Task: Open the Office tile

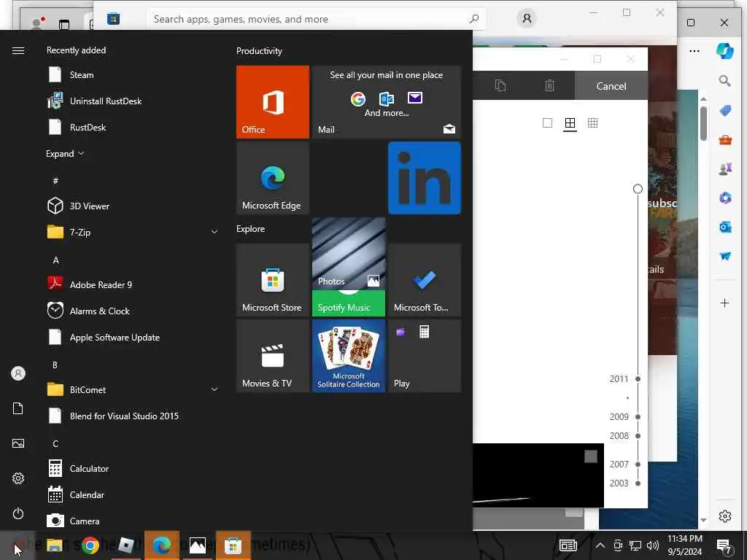Action: click(x=273, y=102)
